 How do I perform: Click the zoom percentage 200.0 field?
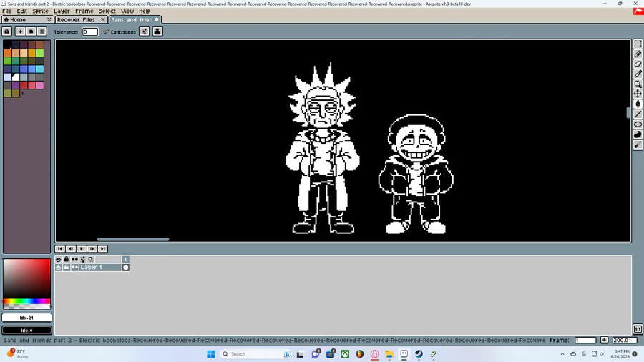pyautogui.click(x=624, y=341)
